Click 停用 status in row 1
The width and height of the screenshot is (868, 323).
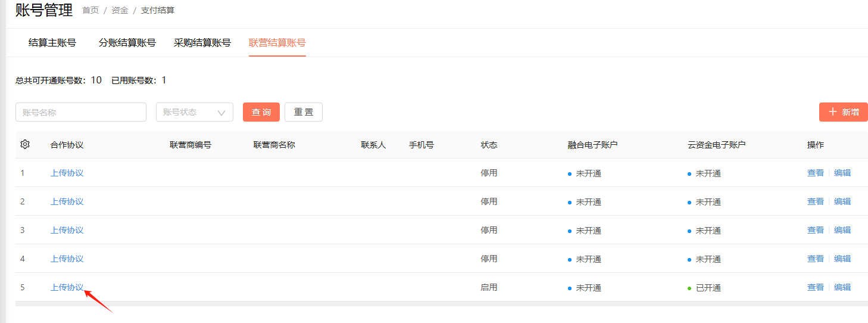489,173
